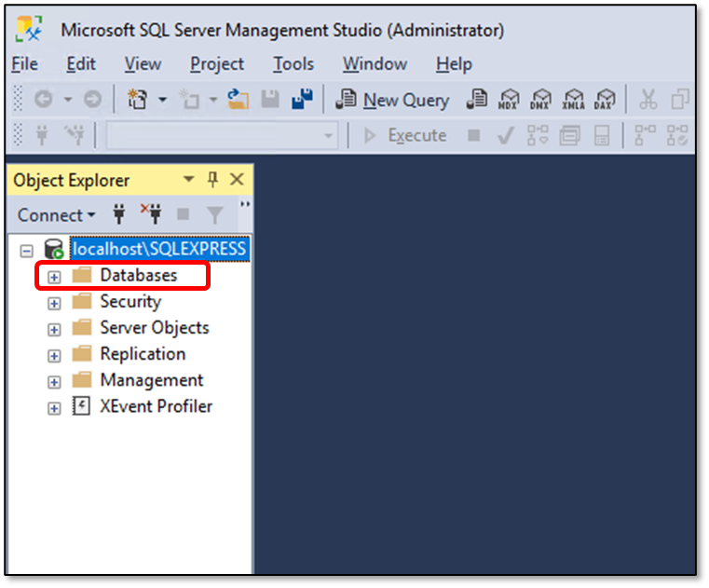Open the Project menu
The height and width of the screenshot is (588, 709).
217,64
